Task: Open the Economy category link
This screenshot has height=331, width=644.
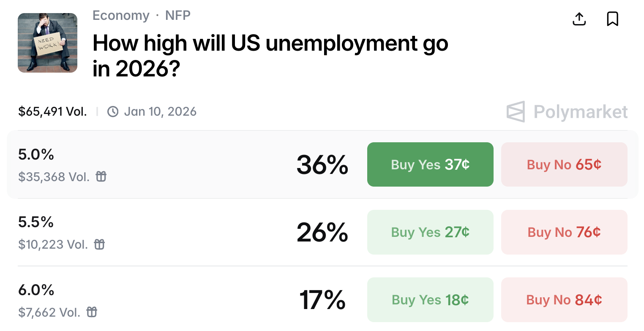Action: 121,16
